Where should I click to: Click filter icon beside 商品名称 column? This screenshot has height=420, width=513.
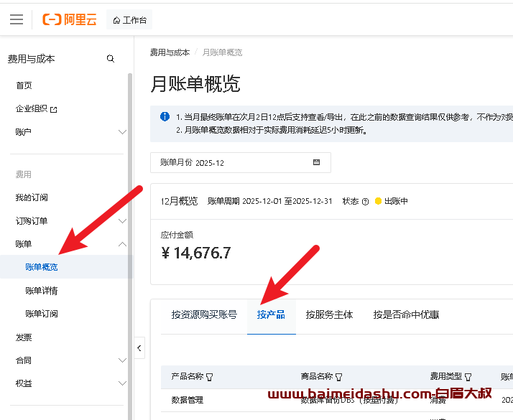coord(338,377)
